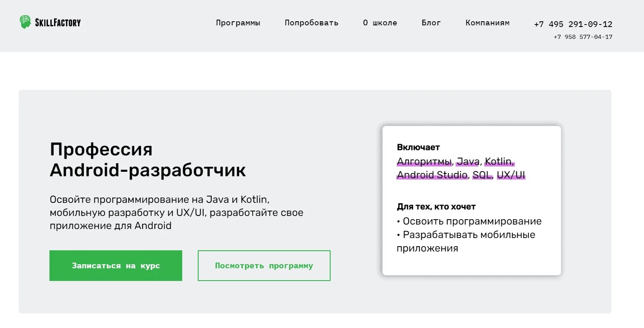This screenshot has width=644, height=328.
Task: Click the highlighted Kotlin text in the card
Action: pyautogui.click(x=499, y=162)
